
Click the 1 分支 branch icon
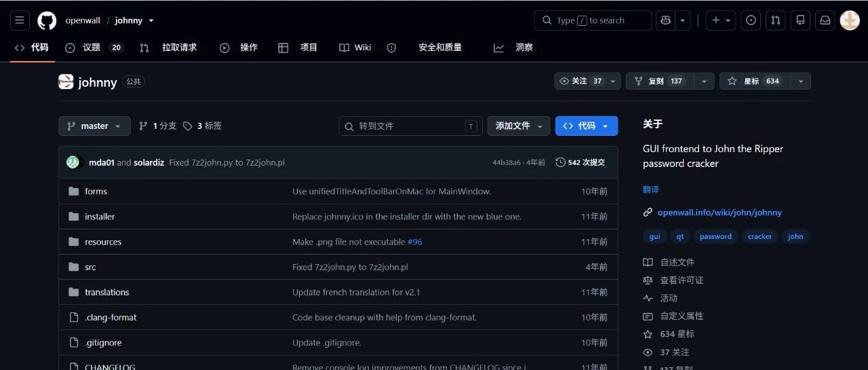point(143,126)
